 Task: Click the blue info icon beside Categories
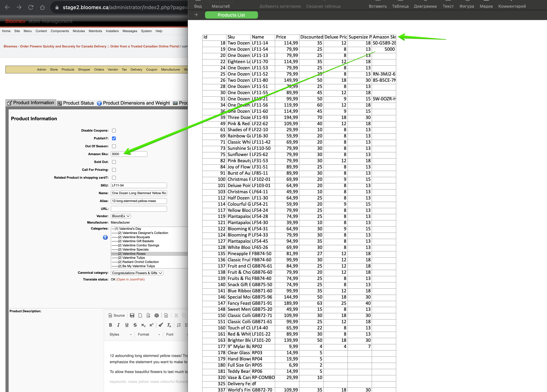tap(105, 237)
